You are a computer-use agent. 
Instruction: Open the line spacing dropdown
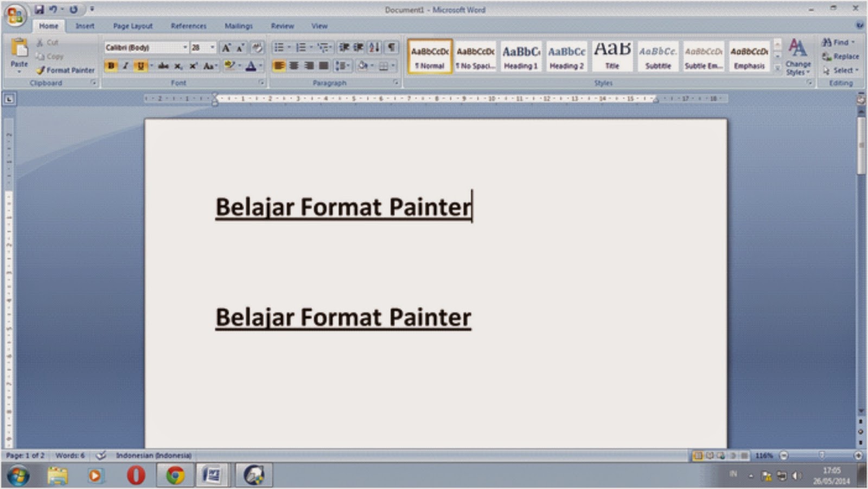point(343,66)
